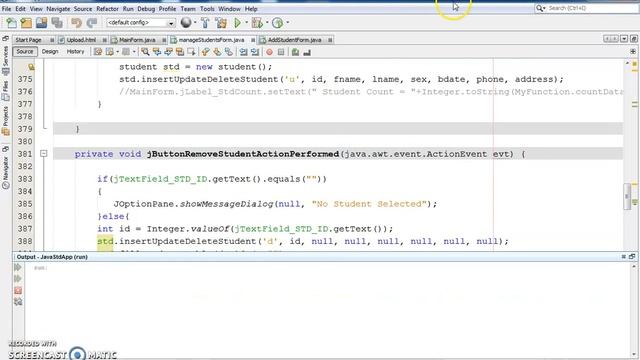The height and width of the screenshot is (360, 640).
Task: Click the globe browser icon in toolbar
Action: pyautogui.click(x=186, y=23)
